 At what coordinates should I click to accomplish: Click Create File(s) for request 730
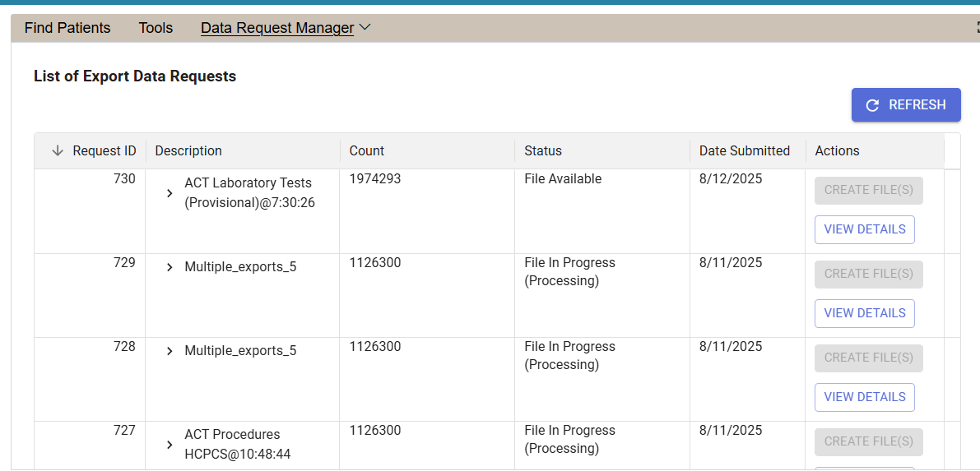868,190
